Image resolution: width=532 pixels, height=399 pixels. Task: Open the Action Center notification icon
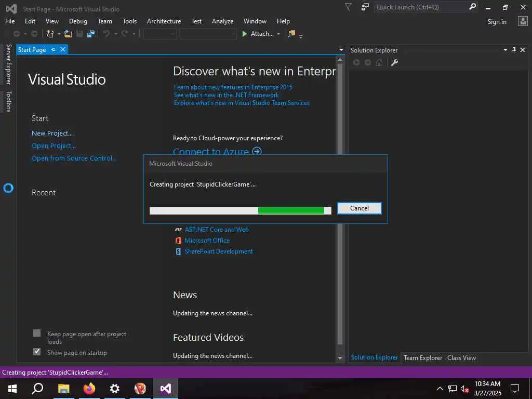click(515, 389)
